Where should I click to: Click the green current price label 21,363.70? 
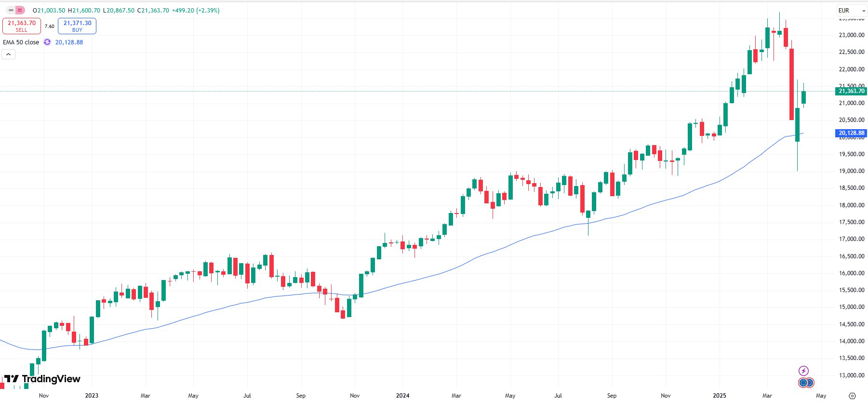[x=852, y=91]
